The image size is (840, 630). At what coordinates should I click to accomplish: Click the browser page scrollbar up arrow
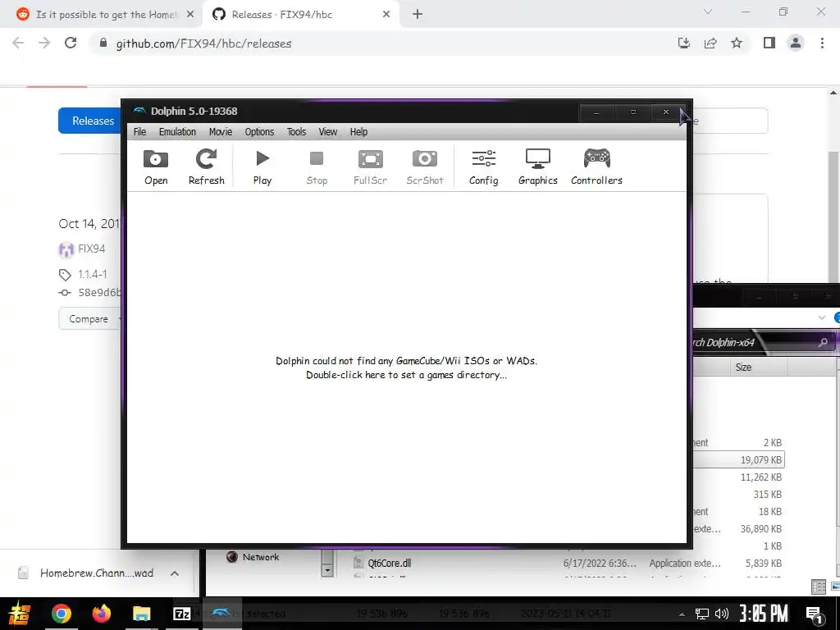(x=833, y=94)
